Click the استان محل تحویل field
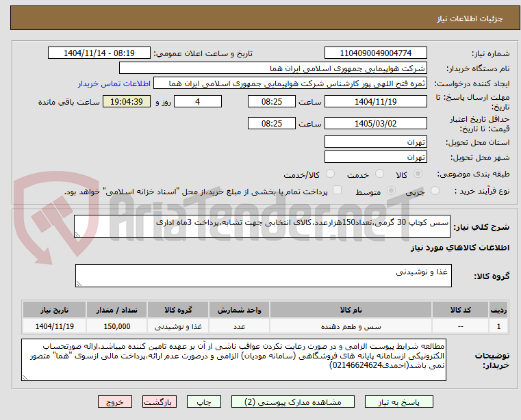 pos(375,142)
